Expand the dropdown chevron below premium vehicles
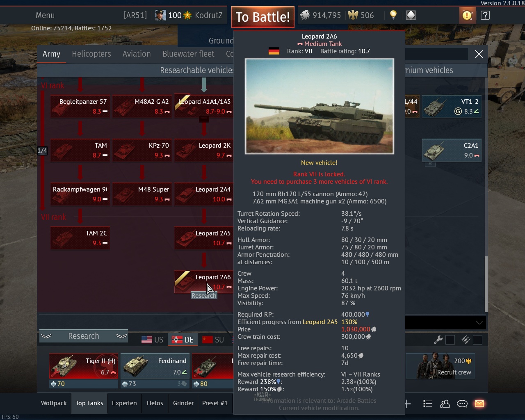525x420 pixels. tap(479, 323)
